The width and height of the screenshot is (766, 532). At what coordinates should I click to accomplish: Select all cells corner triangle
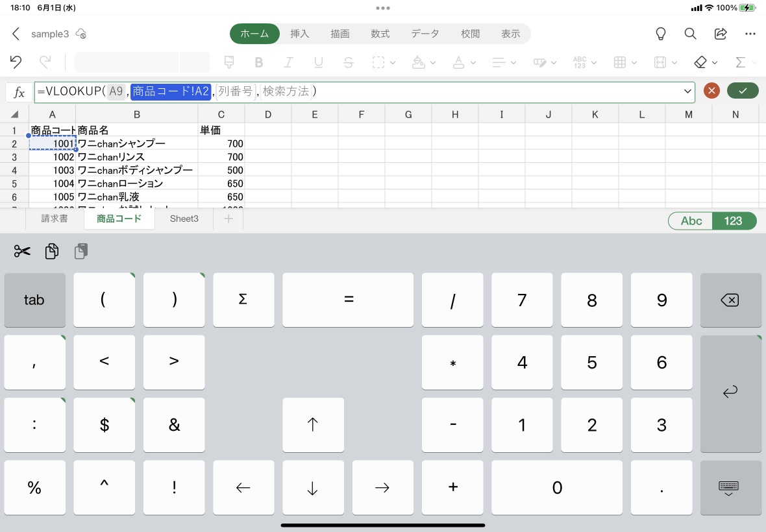click(15, 115)
